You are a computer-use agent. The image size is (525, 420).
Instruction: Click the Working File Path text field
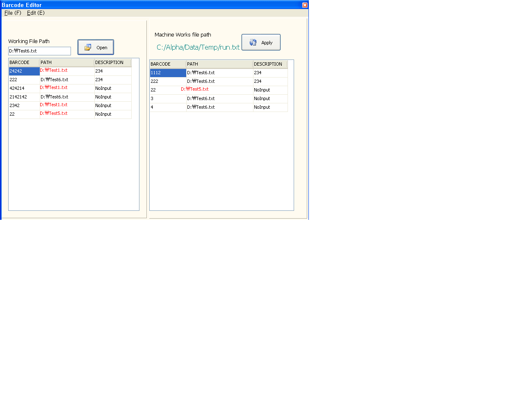pos(39,51)
